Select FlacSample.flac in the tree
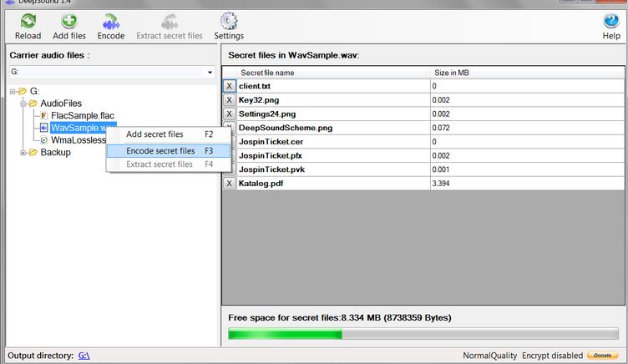The width and height of the screenshot is (628, 364). tap(83, 116)
